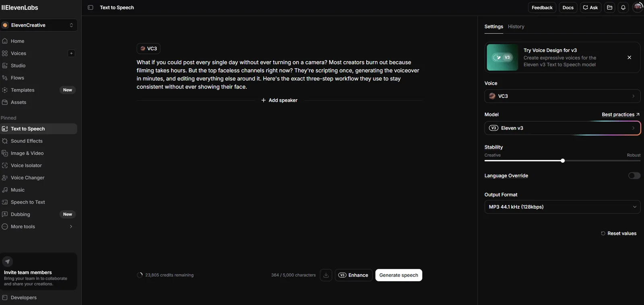Open the Output Format dropdown
The height and width of the screenshot is (305, 644).
click(562, 207)
